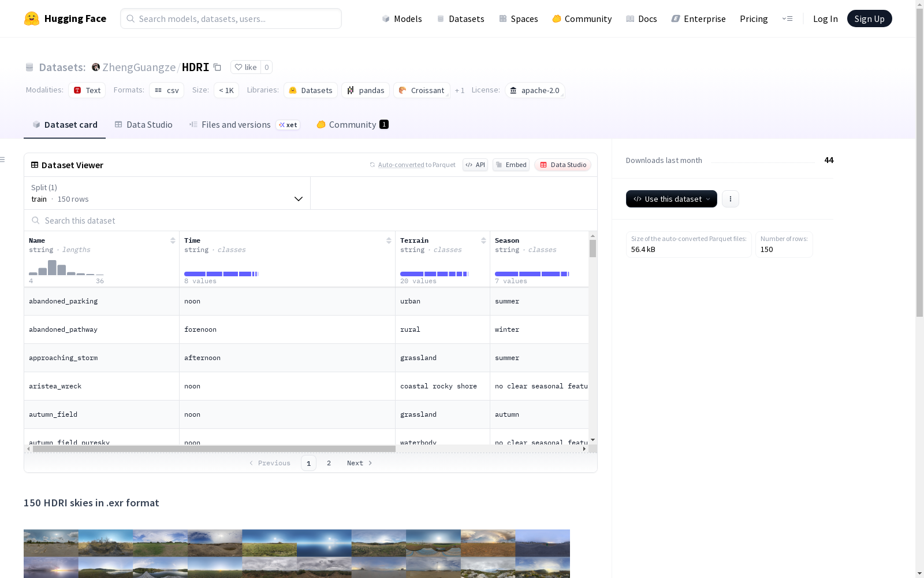Click page 1 pagination button
The image size is (924, 578).
(x=308, y=463)
